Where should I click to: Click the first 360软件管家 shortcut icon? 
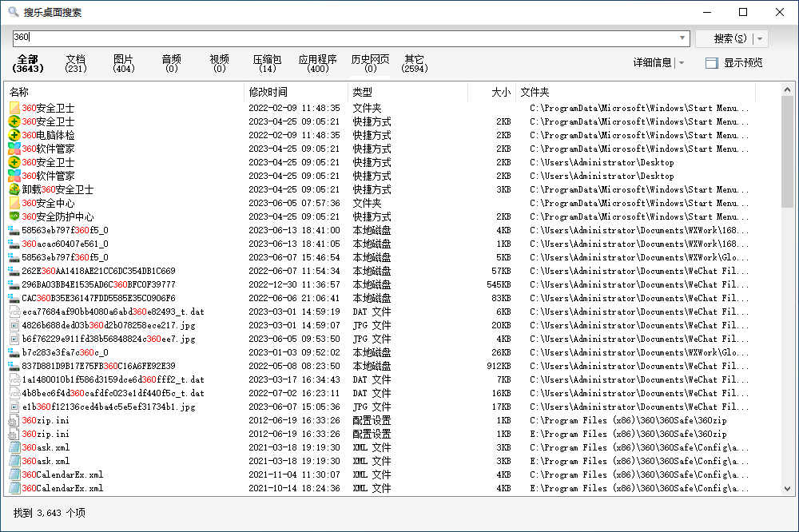pos(14,149)
